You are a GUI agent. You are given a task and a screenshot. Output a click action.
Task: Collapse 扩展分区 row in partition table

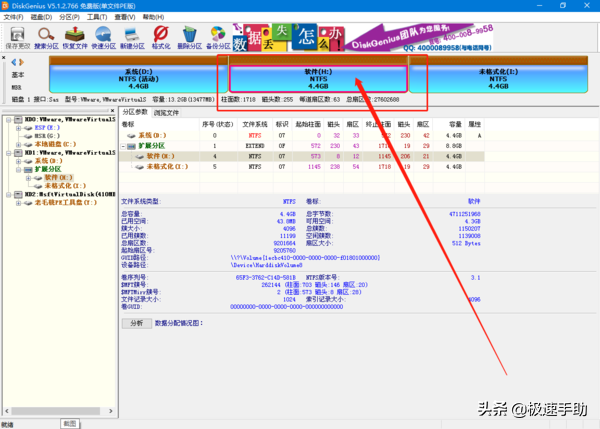123,146
